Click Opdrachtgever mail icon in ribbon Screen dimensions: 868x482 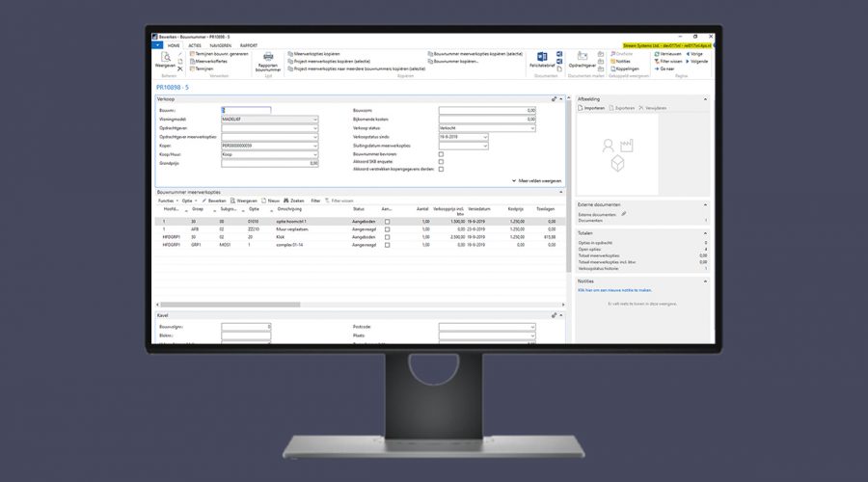(x=583, y=57)
